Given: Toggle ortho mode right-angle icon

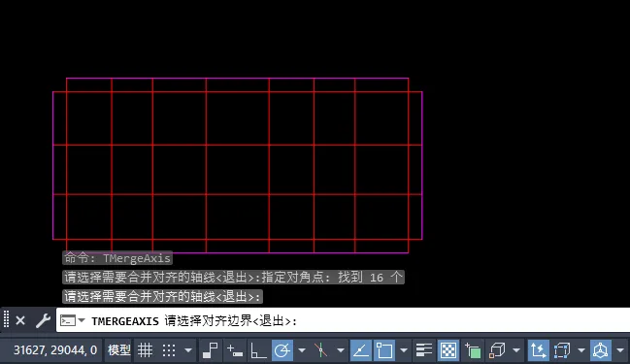Looking at the screenshot, I should coord(258,350).
